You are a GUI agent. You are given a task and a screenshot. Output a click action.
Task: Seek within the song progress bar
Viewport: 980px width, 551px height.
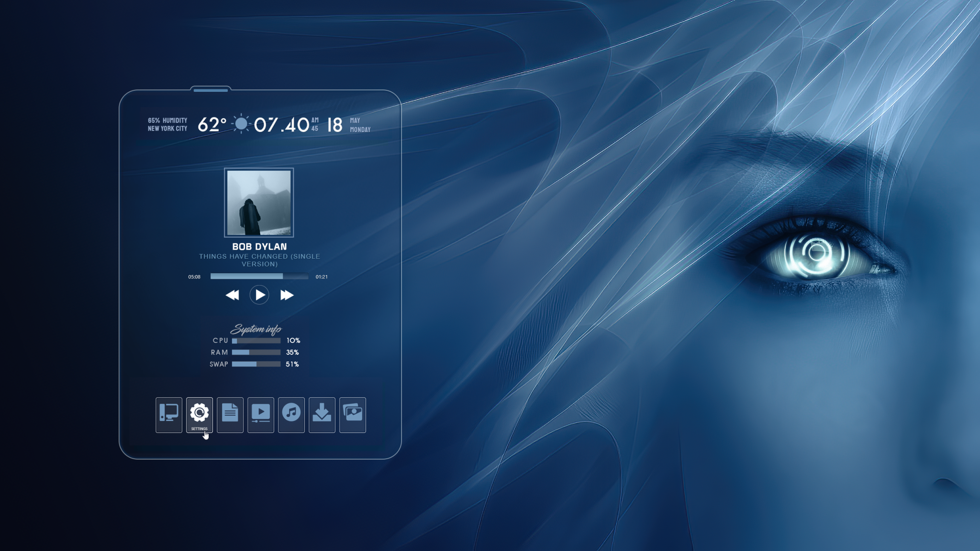coord(259,276)
